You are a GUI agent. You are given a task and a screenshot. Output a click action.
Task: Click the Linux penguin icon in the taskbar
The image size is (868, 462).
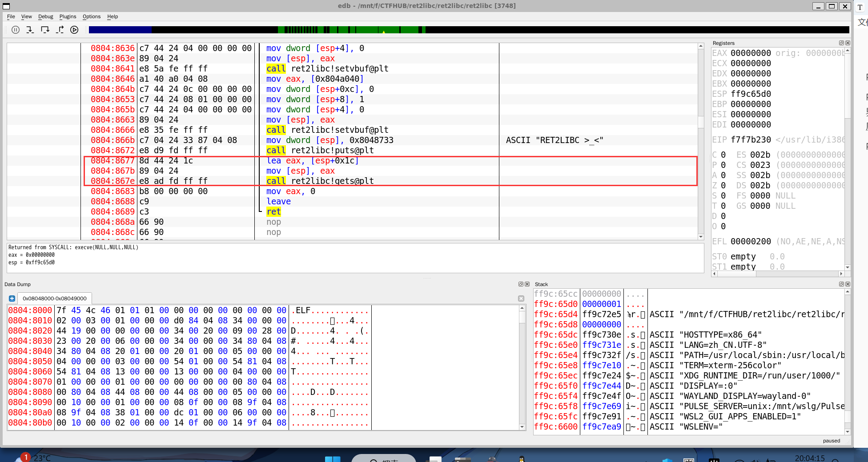point(522,458)
